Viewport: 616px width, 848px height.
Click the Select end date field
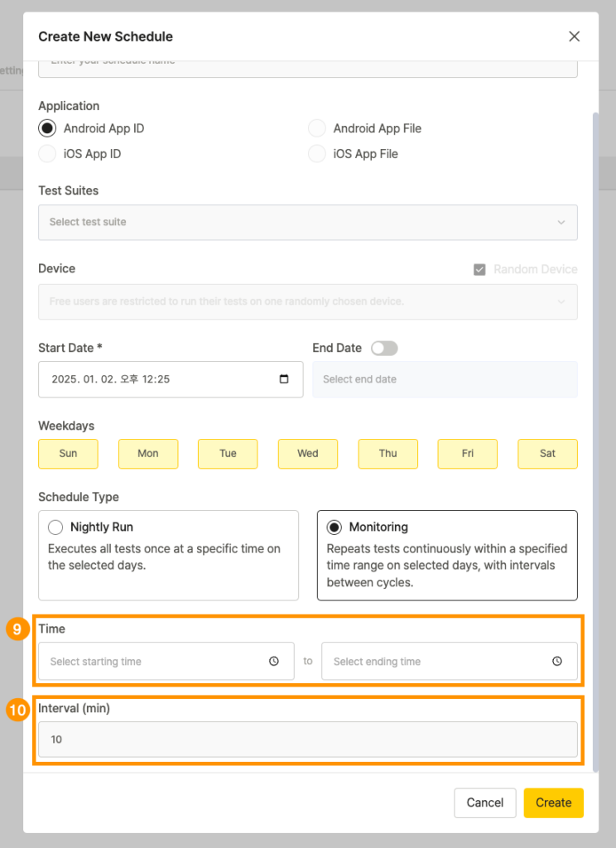pos(445,379)
